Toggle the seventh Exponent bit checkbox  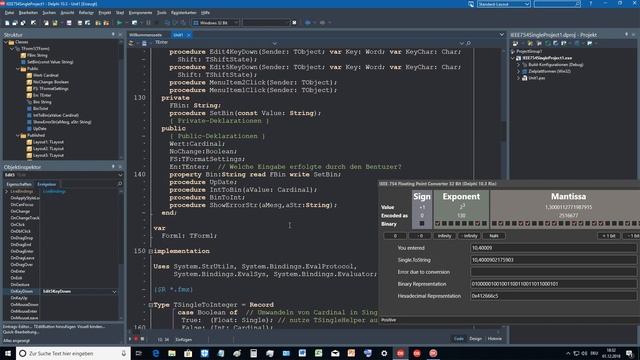coord(478,223)
